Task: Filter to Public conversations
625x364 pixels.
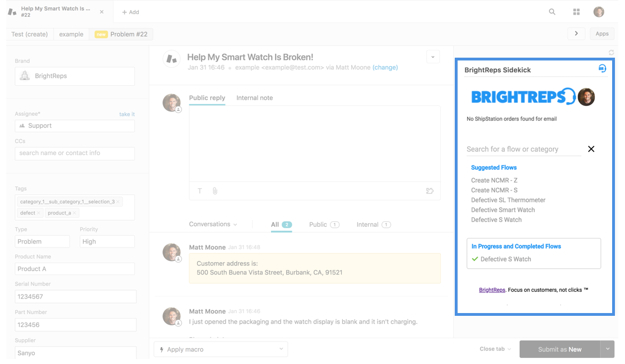Action: point(324,225)
